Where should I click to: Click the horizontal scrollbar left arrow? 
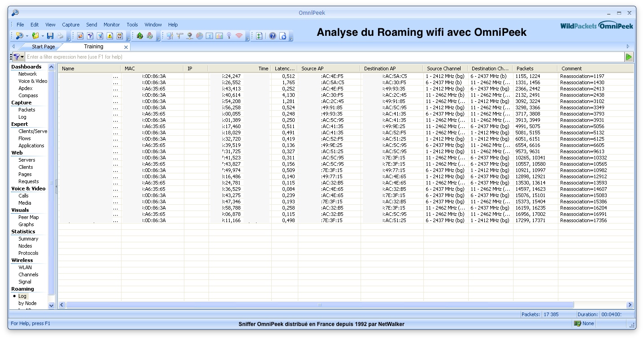[x=62, y=305]
